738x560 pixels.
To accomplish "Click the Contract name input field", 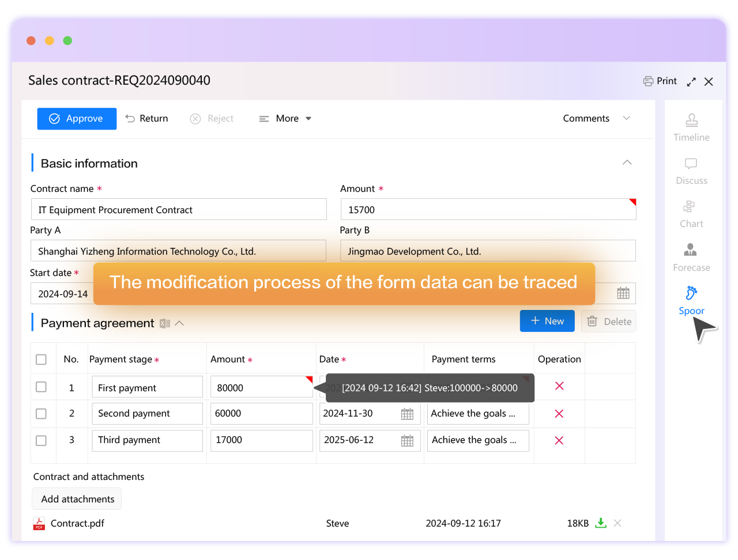I will click(179, 209).
